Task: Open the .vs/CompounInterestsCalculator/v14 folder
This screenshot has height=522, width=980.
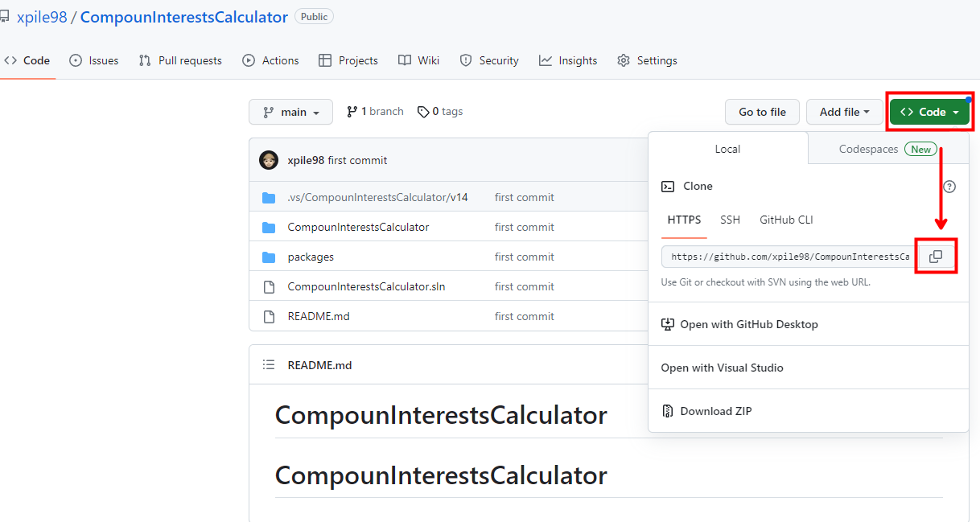Action: pos(377,198)
